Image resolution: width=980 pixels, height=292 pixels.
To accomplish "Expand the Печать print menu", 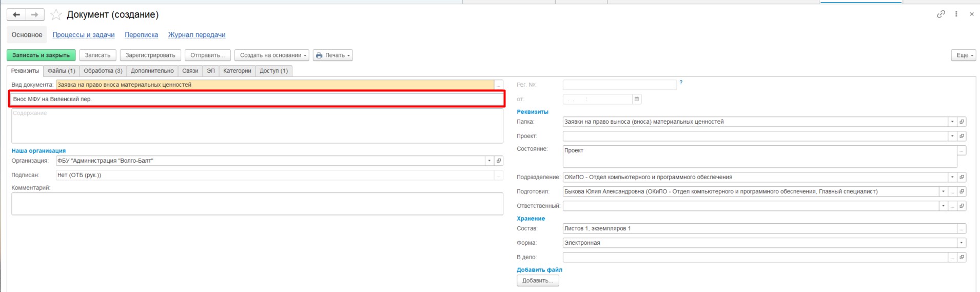I will [x=332, y=55].
